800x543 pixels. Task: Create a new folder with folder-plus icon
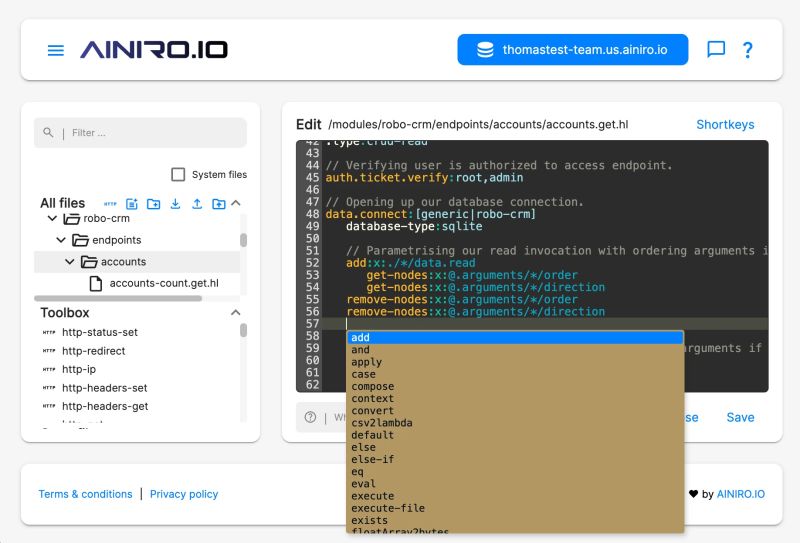point(153,204)
